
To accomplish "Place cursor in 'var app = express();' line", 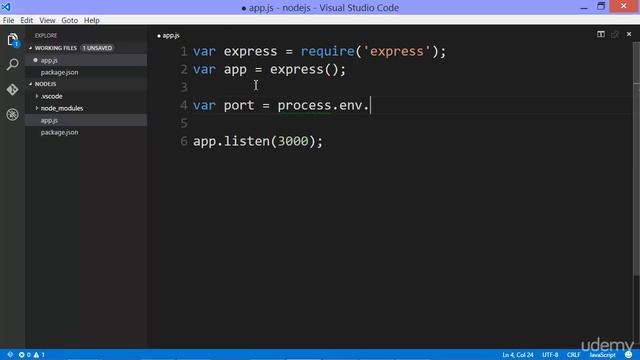I will pyautogui.click(x=269, y=69).
